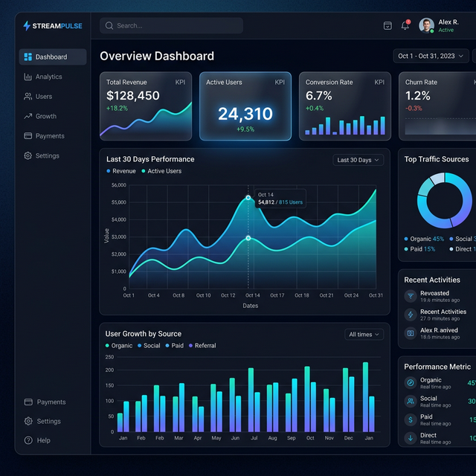Click Alex R. profile avatar
Viewport: 476px width, 476px height.
426,25
